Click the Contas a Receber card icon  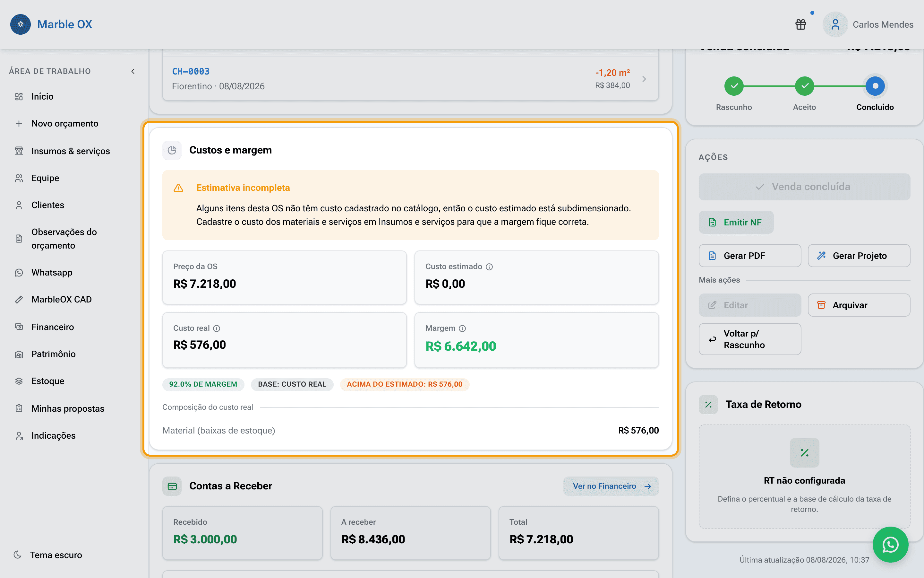[172, 486]
